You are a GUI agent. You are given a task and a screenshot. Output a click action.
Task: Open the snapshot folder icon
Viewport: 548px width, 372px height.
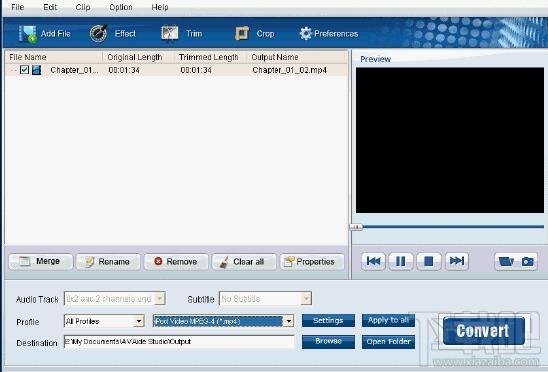[506, 261]
